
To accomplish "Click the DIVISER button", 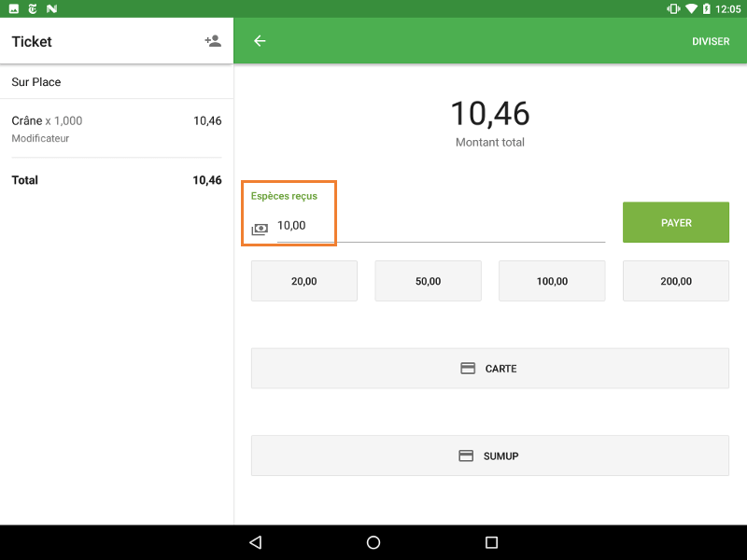I will coord(710,41).
